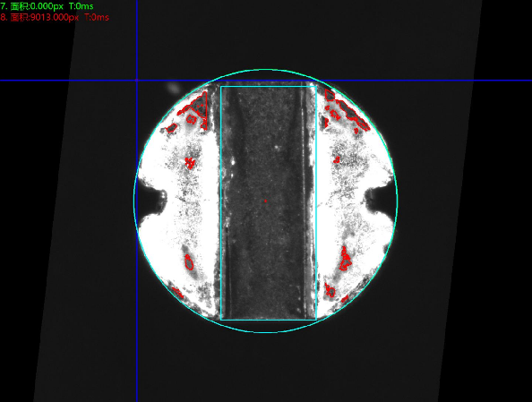Click the bright white speck in the upper central strip

[x=277, y=147]
